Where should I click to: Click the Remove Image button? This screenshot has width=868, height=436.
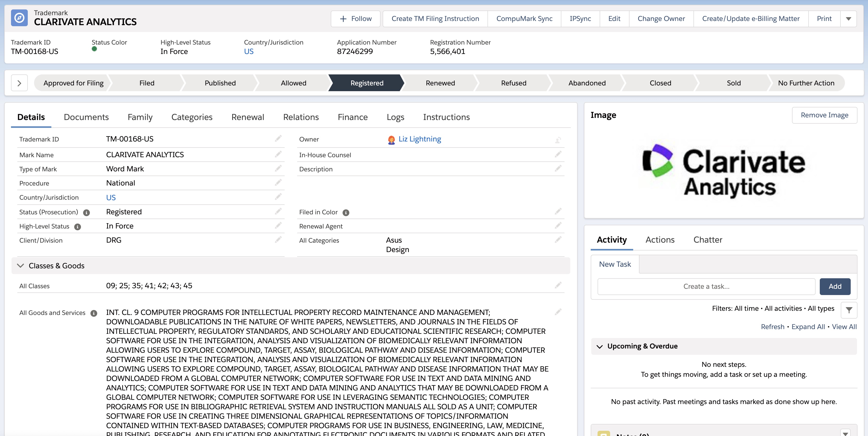tap(824, 115)
